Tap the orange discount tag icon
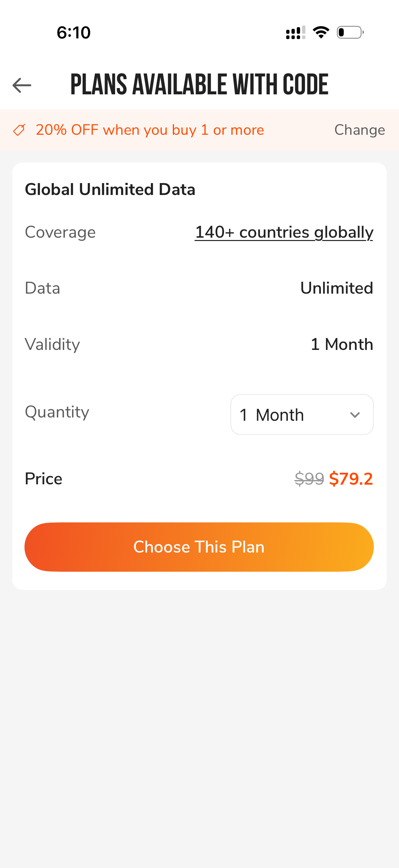The image size is (399, 868). [x=19, y=130]
